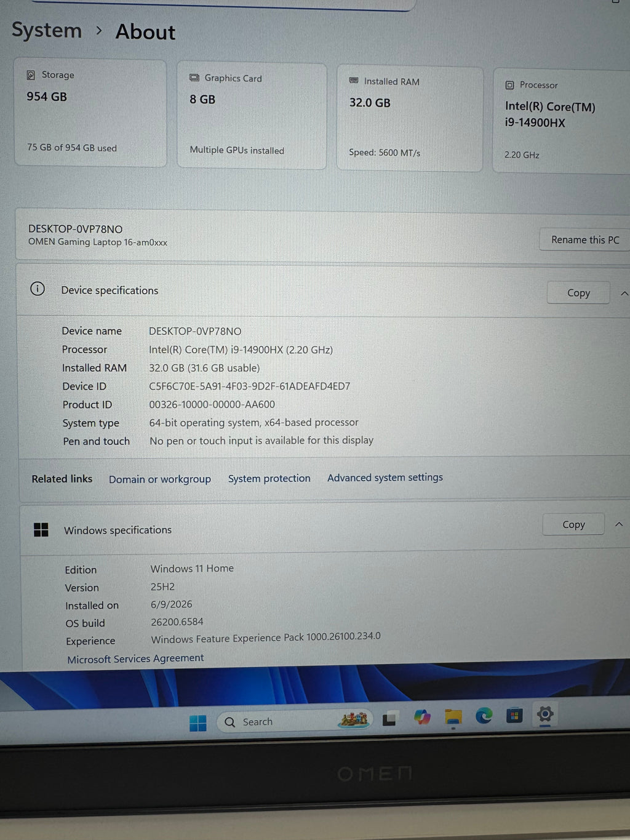The height and width of the screenshot is (840, 630).
Task: Collapse the Windows specifications section
Action: tap(619, 524)
